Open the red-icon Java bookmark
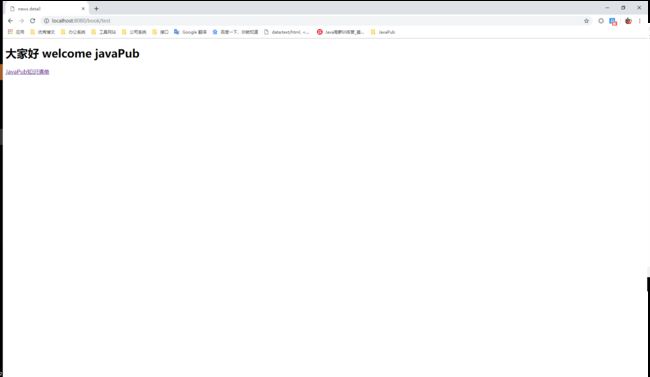 pyautogui.click(x=340, y=32)
